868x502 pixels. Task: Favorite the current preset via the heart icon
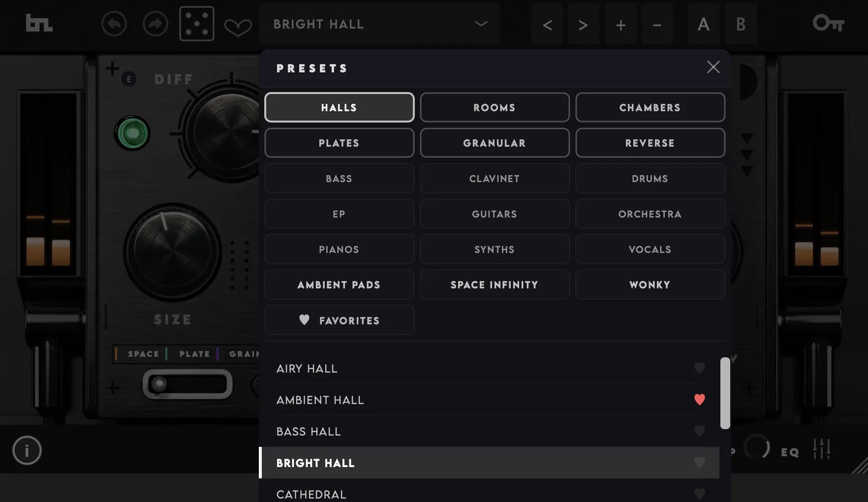(237, 28)
